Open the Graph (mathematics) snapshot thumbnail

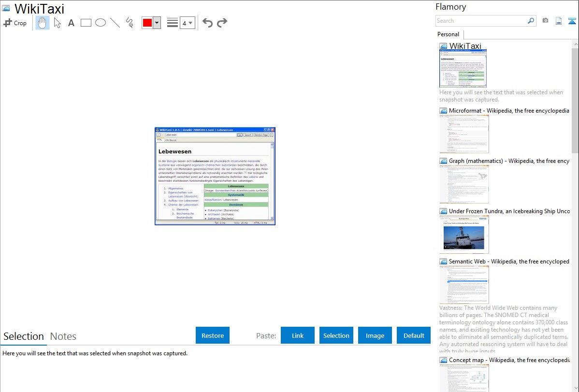click(x=464, y=184)
